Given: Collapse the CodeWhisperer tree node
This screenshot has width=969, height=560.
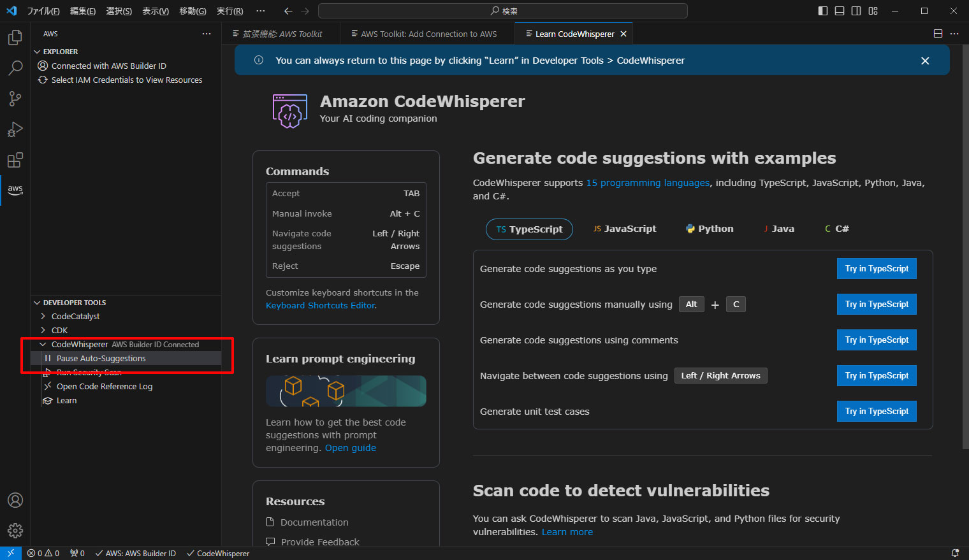Looking at the screenshot, I should [43, 344].
